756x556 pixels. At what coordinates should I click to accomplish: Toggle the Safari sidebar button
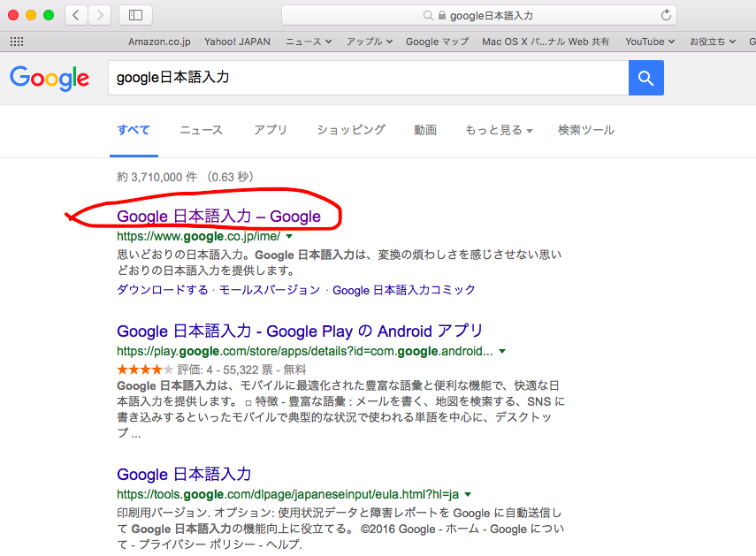[x=135, y=15]
